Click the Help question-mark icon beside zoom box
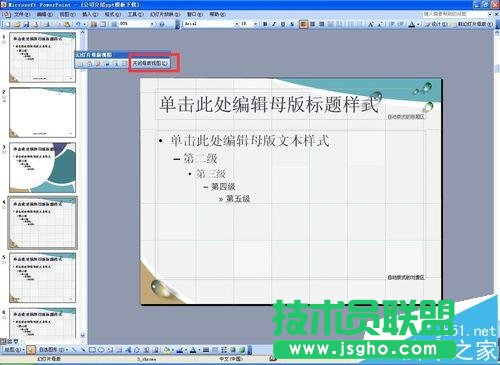The height and width of the screenshot is (365, 500). coord(162,24)
